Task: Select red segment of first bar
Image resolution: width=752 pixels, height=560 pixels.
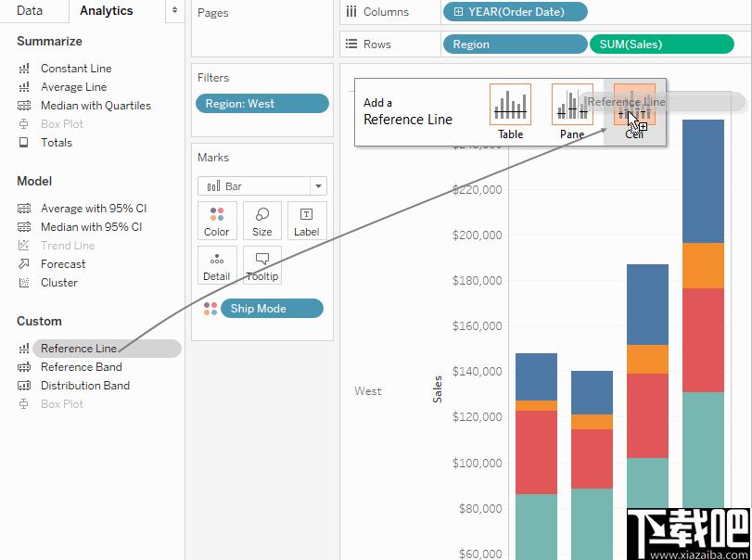Action: coord(536,452)
